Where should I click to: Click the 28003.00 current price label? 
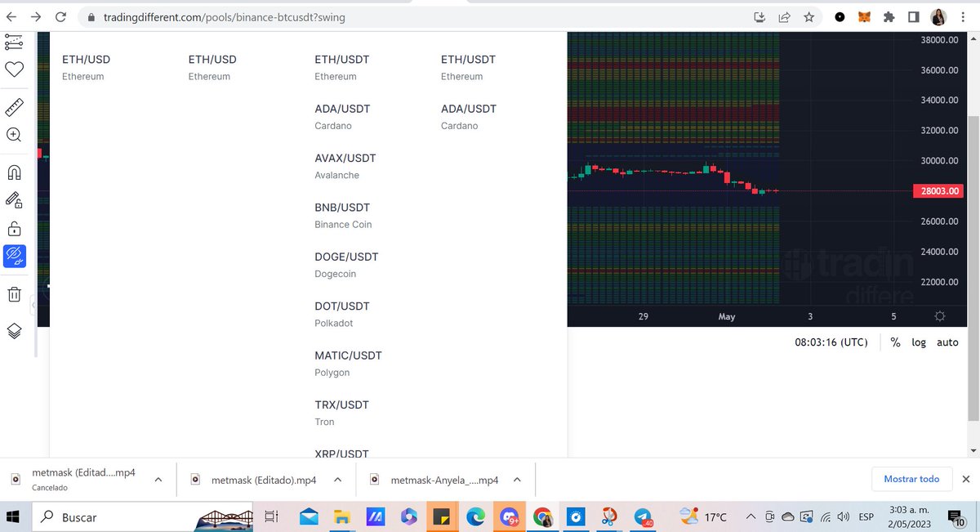pyautogui.click(x=938, y=191)
